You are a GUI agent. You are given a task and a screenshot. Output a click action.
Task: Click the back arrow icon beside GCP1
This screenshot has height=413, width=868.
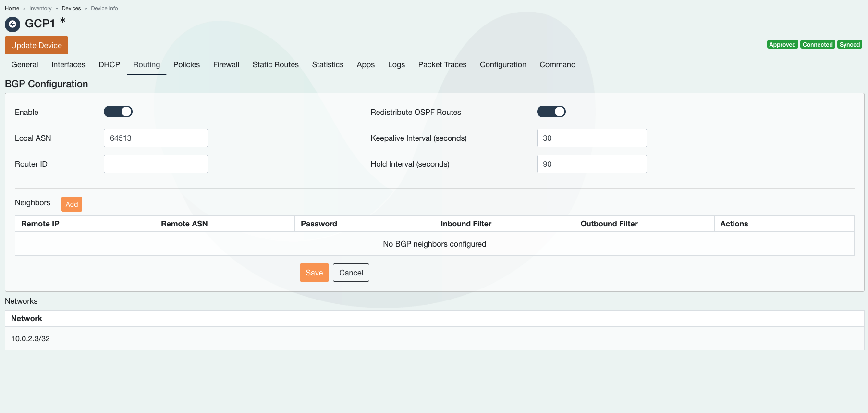click(x=12, y=24)
